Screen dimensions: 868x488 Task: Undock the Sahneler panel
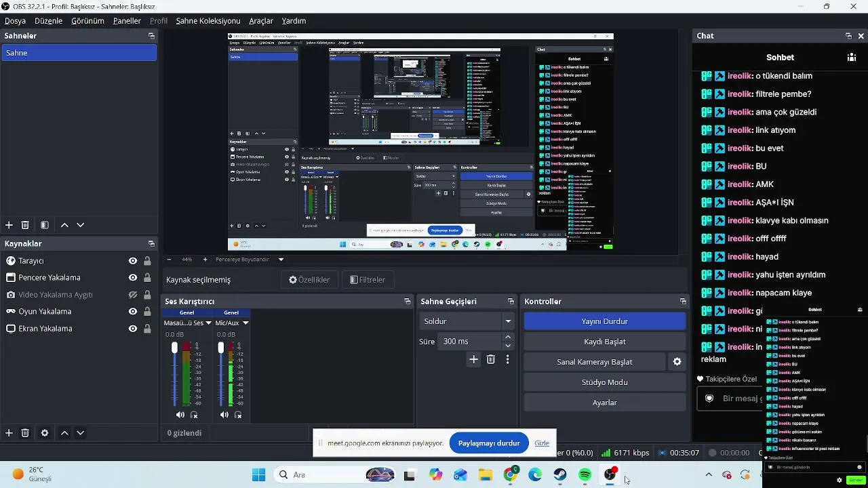pos(151,36)
